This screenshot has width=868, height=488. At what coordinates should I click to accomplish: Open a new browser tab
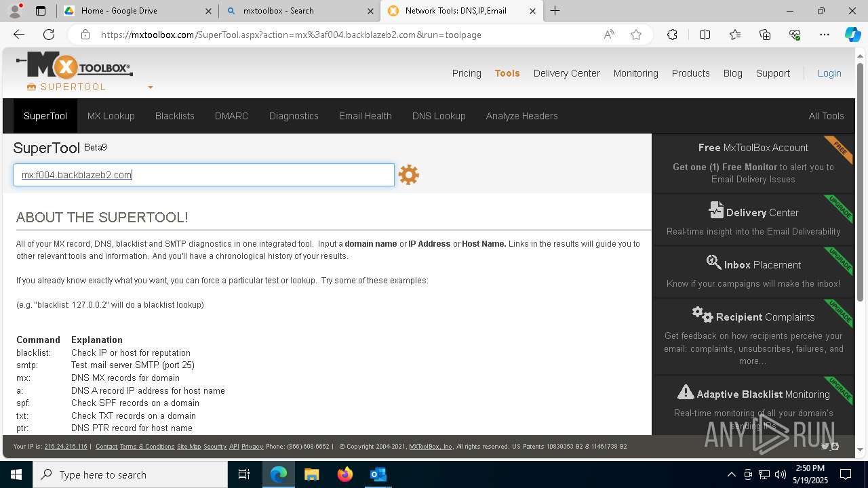555,11
